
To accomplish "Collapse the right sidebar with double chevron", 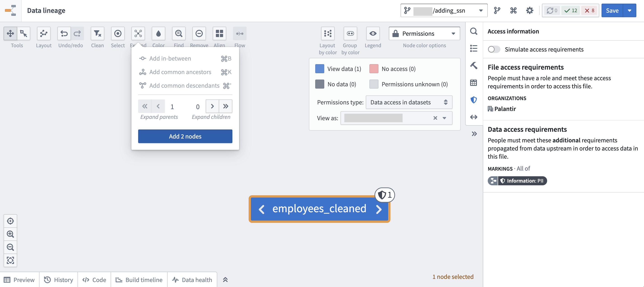I will click(474, 134).
